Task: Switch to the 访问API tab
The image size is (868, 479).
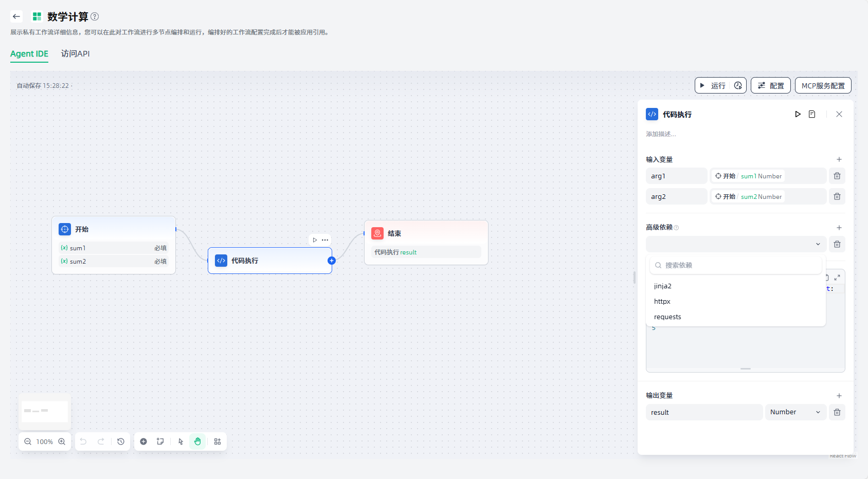Action: (x=75, y=54)
